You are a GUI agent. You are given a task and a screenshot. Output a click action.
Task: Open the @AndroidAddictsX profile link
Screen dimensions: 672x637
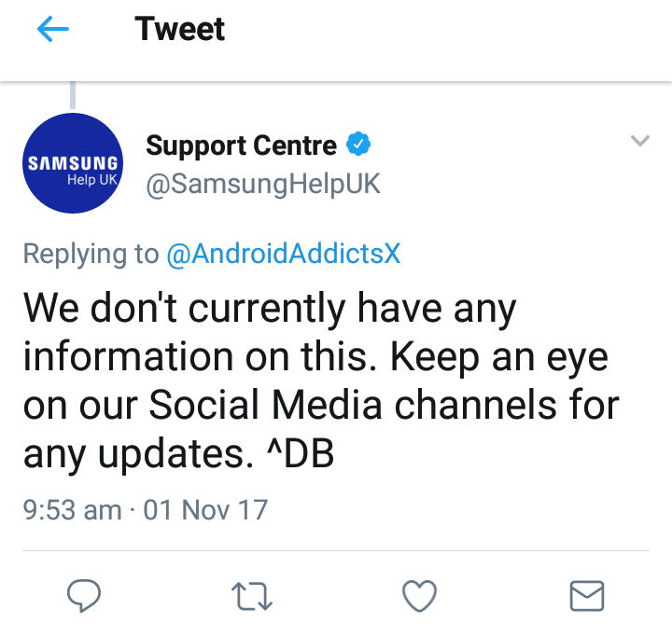click(284, 254)
